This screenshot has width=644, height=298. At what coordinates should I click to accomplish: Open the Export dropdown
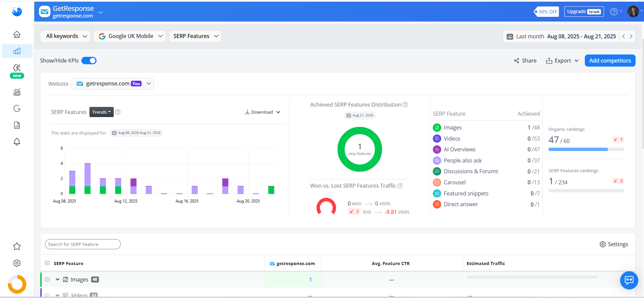click(x=562, y=61)
